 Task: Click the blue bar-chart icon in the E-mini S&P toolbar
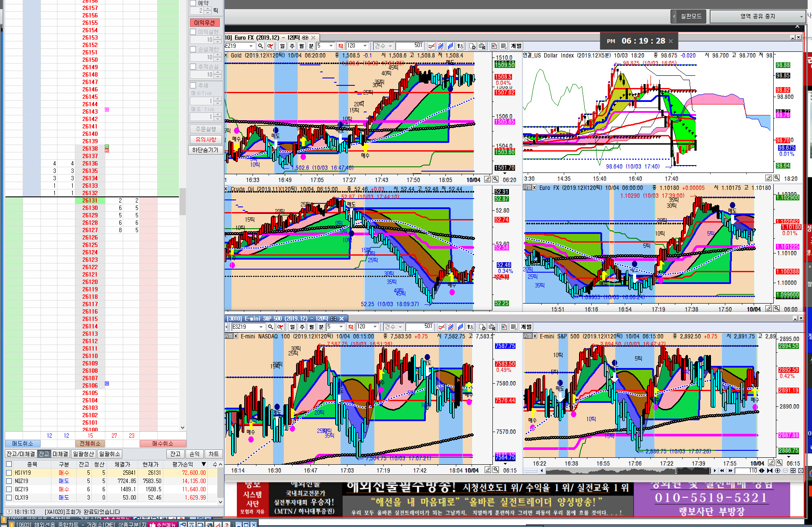(460, 327)
